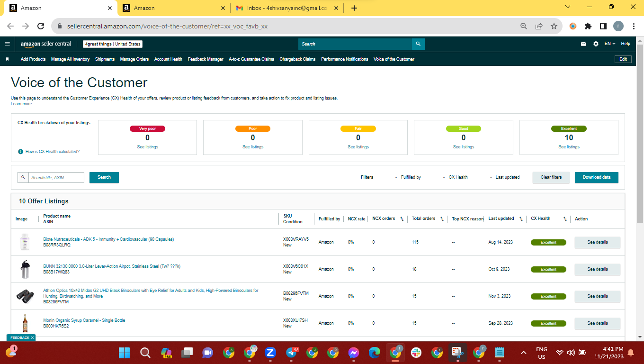Sort the table by CX Health column
The width and height of the screenshot is (644, 364).
[565, 219]
